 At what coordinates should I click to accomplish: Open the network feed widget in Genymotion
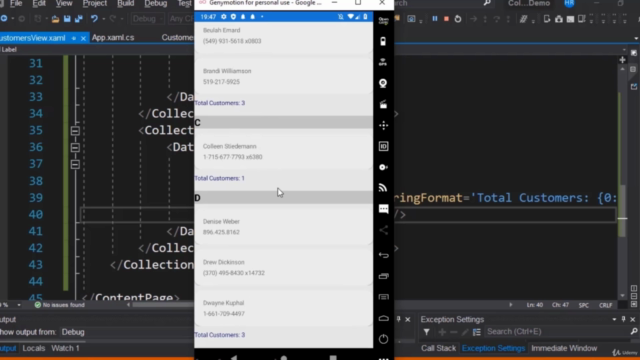383,188
